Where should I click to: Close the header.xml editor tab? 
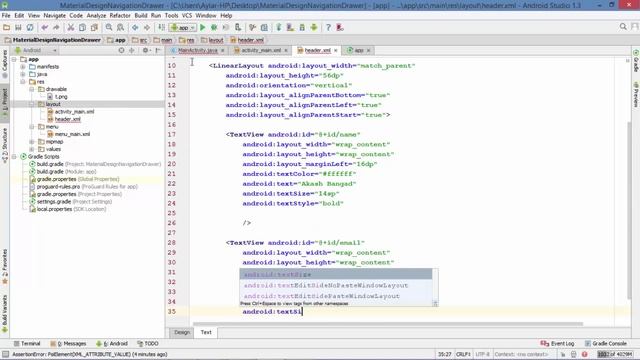[x=336, y=51]
